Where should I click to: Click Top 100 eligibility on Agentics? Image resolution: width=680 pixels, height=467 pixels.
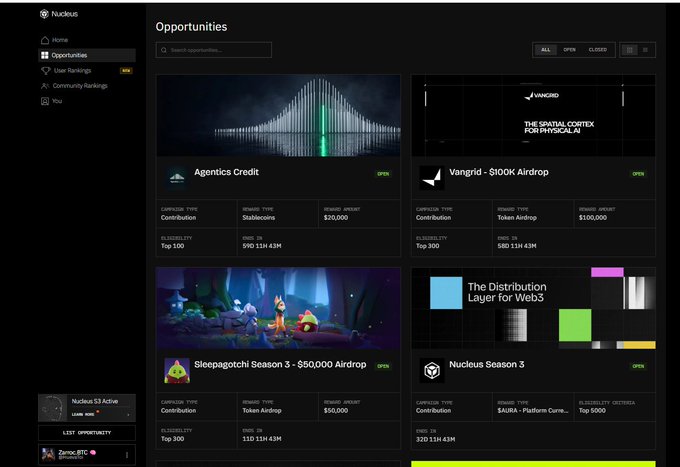click(x=173, y=246)
